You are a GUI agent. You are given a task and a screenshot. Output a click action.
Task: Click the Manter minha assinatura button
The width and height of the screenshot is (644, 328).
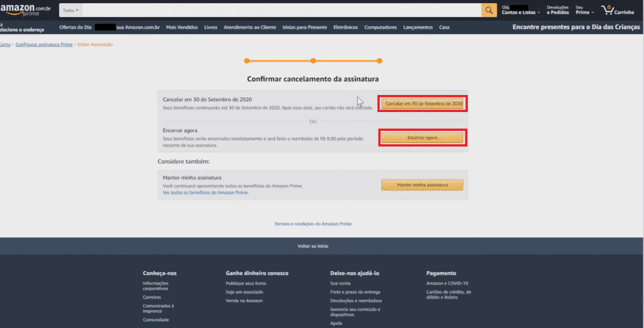point(422,185)
